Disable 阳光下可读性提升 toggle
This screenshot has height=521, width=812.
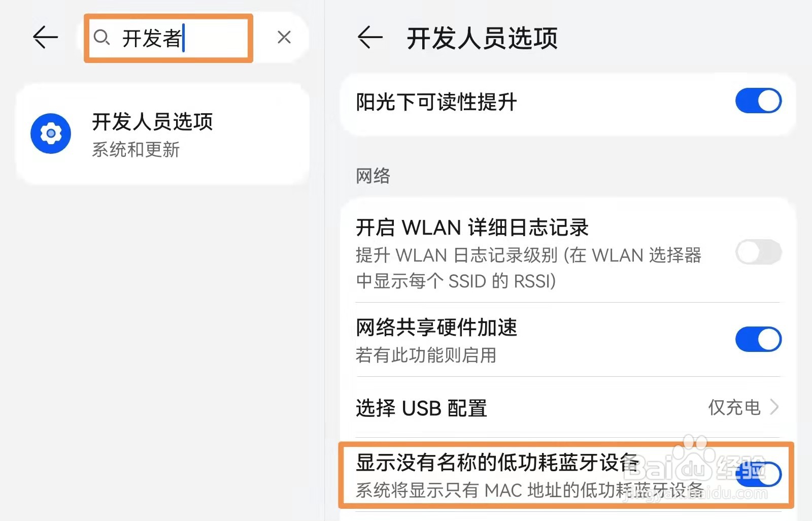pos(758,101)
